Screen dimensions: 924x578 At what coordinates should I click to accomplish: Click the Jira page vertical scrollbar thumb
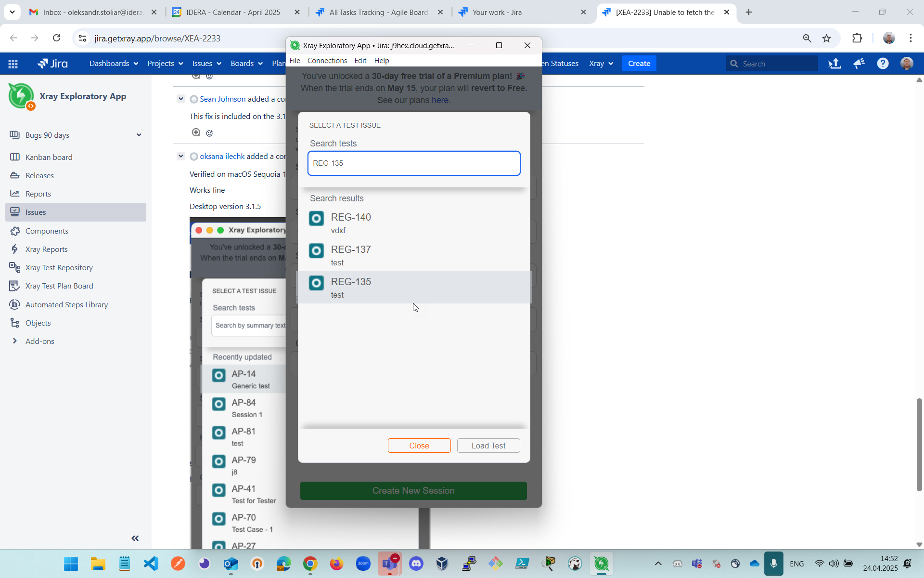[919, 445]
